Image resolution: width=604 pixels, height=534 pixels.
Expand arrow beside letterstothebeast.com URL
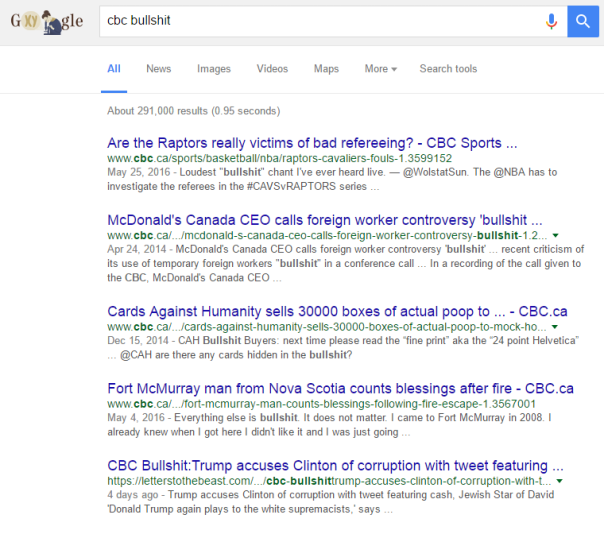pyautogui.click(x=560, y=481)
